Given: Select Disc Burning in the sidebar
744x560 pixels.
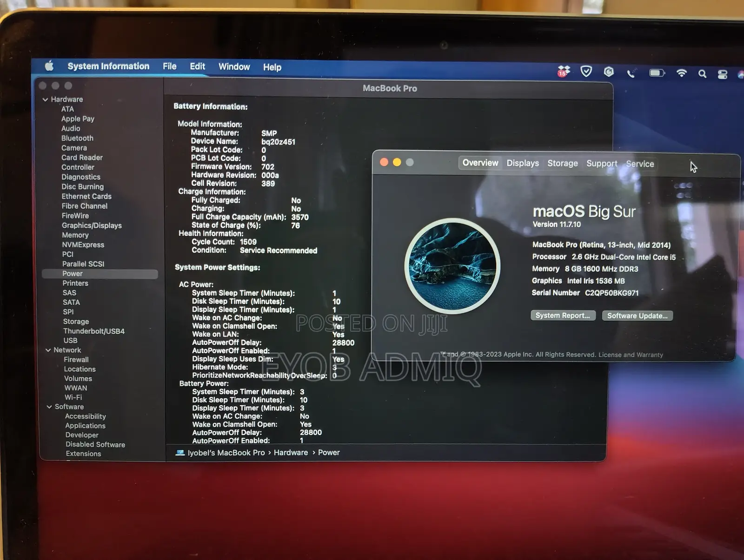Looking at the screenshot, I should tap(83, 187).
